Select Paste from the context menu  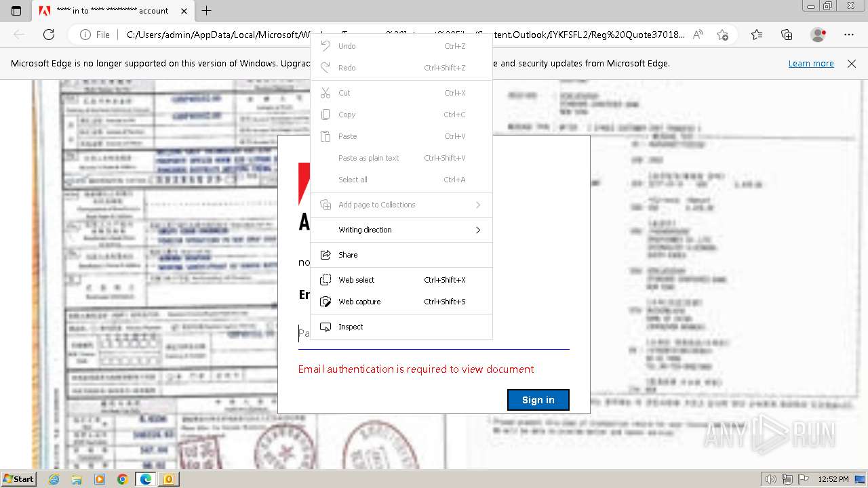click(401, 136)
